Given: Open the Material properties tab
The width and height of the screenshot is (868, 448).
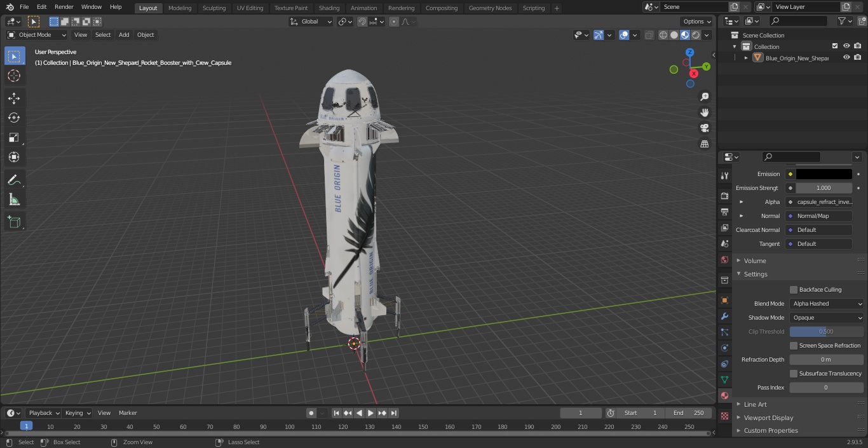Looking at the screenshot, I should (724, 395).
